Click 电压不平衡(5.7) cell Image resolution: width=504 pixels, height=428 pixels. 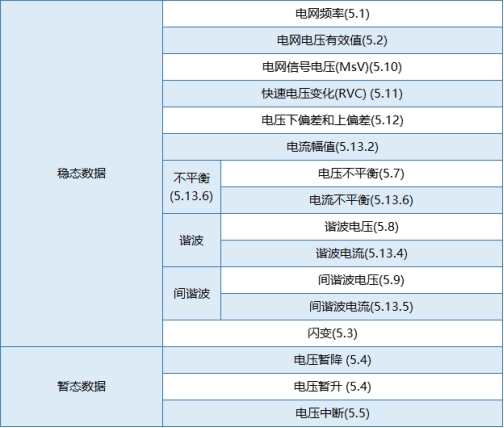coord(362,174)
